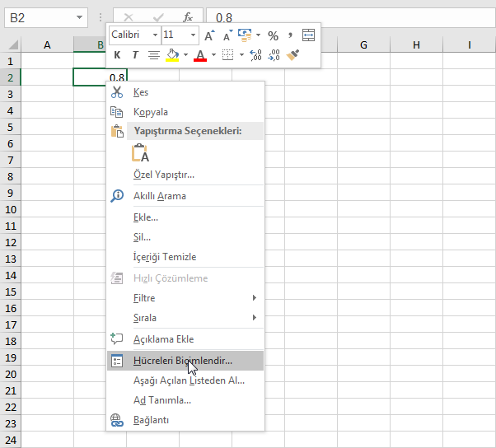Screen dimensions: 496x448
Task: Click the Select All corner triangle
Action: click(x=13, y=45)
